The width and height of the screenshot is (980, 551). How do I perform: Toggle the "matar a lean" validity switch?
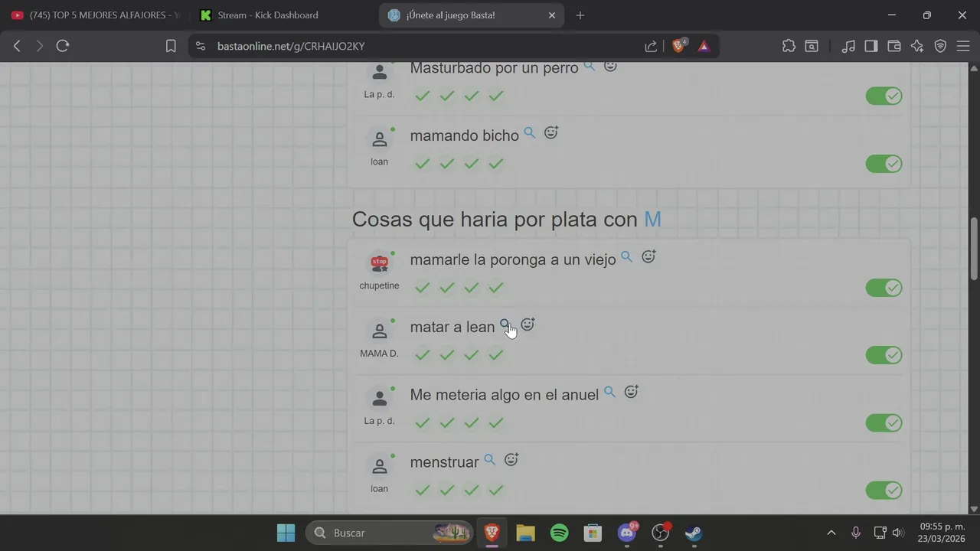coord(884,355)
